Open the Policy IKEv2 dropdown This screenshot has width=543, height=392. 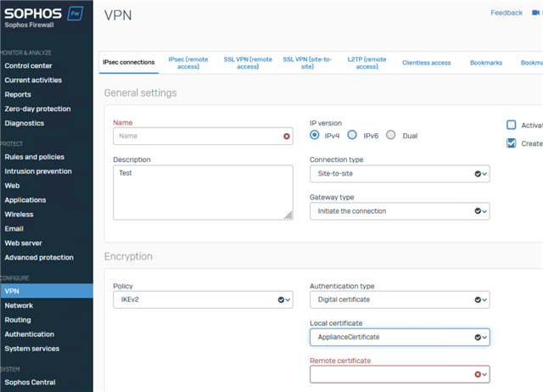coord(202,300)
